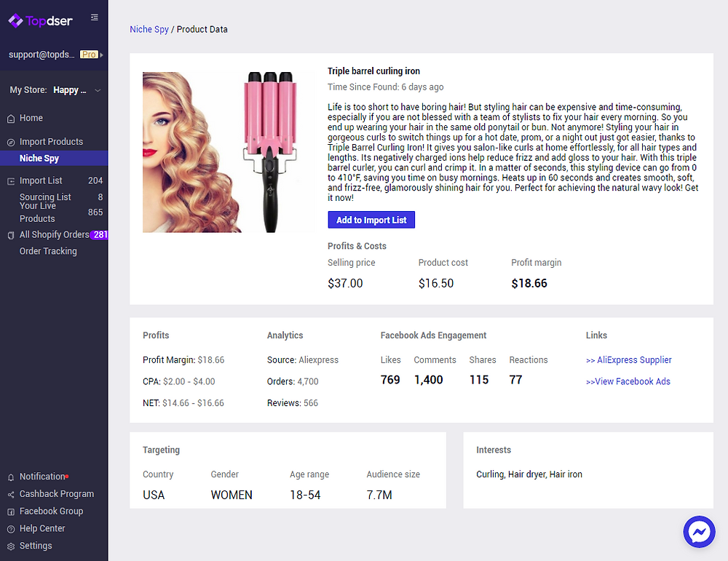This screenshot has width=728, height=561.
Task: Open Notification in sidebar
Action: tap(42, 477)
